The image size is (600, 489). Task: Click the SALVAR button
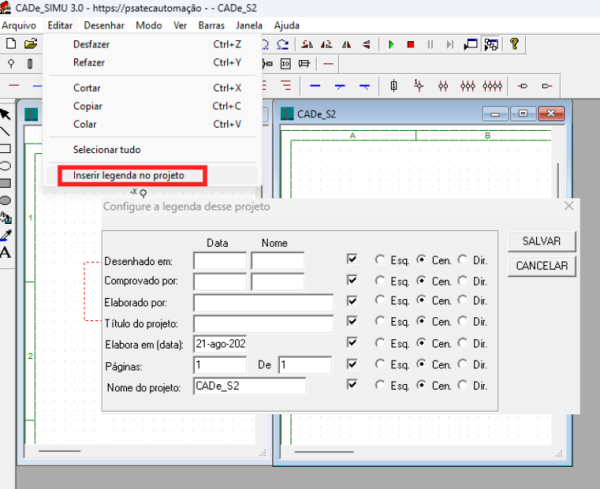pyautogui.click(x=541, y=241)
